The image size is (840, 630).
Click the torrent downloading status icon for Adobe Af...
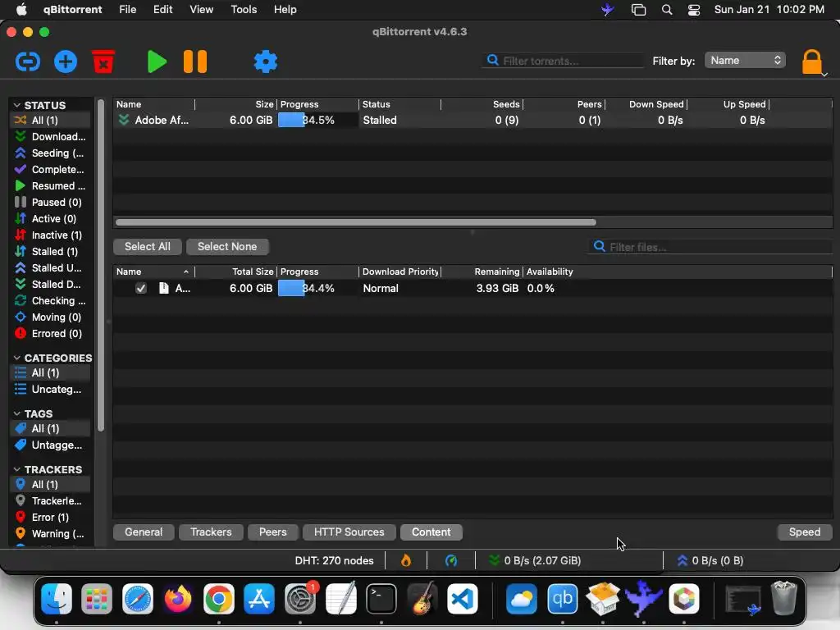(x=124, y=120)
